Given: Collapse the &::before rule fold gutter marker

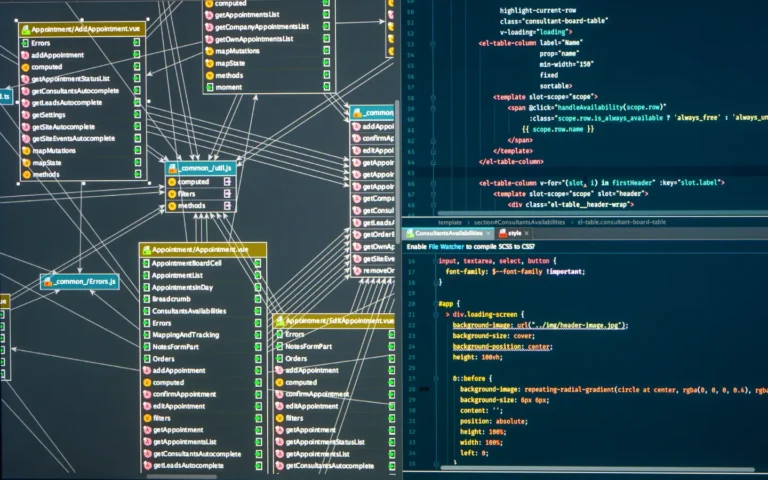Looking at the screenshot, I should [432, 378].
